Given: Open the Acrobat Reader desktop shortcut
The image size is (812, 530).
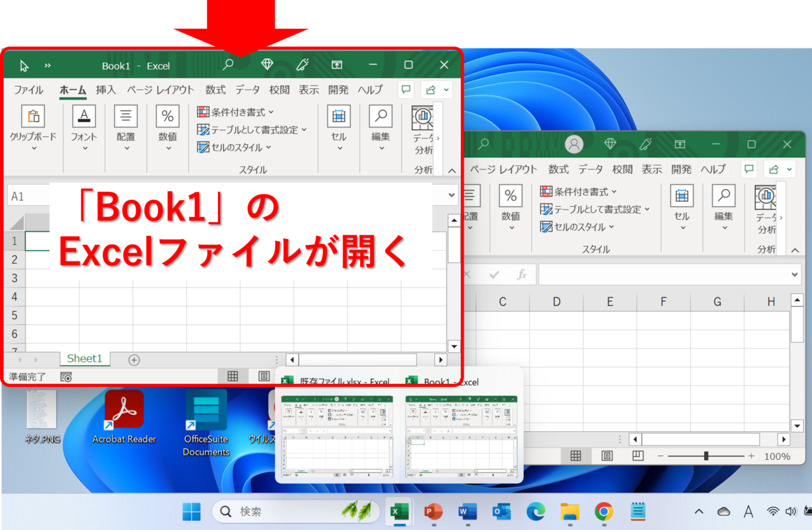Looking at the screenshot, I should point(124,417).
